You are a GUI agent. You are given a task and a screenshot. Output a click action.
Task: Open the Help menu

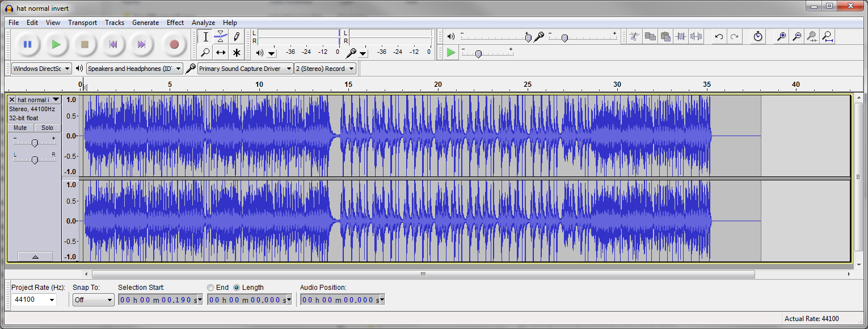230,23
